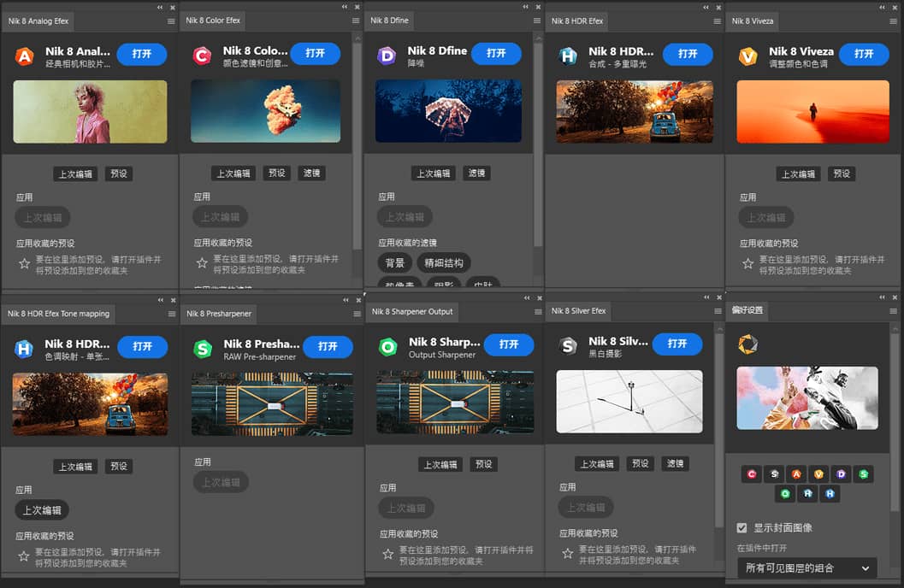Screen dimensions: 904x588
Task: Select the Analog Efex A icon in 偏好设置
Action: 796,474
